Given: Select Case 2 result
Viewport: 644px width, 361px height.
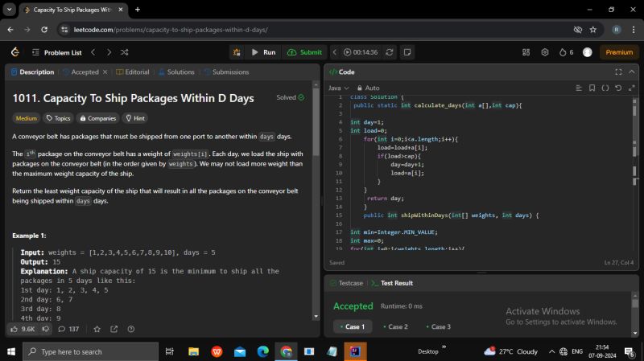Looking at the screenshot, I should pos(395,326).
